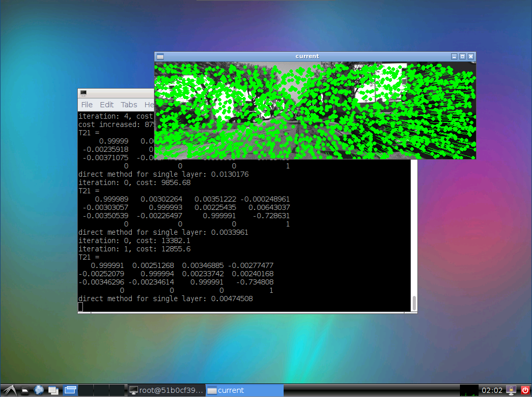
Task: Minimize the 'current' image window
Action: tap(454, 56)
